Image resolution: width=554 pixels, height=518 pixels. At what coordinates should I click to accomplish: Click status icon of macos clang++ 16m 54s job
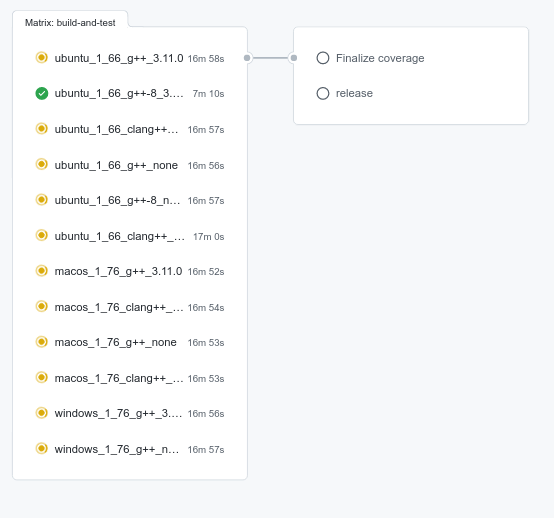point(42,307)
